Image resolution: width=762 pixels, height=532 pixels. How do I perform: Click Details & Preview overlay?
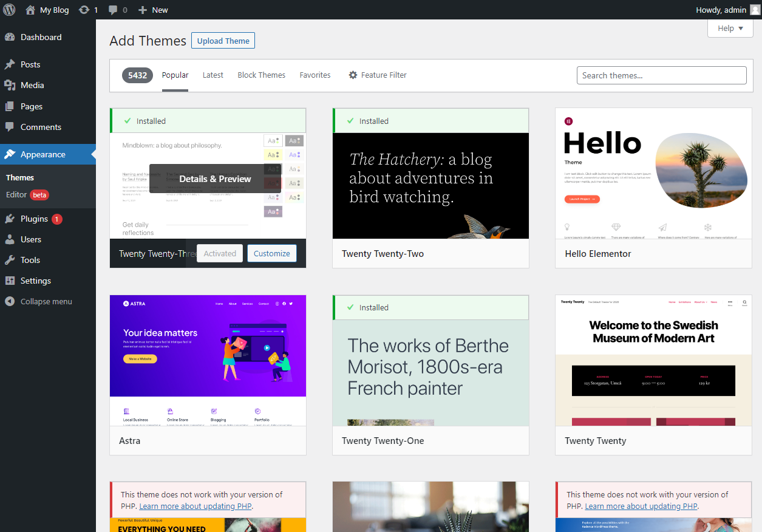coord(215,179)
